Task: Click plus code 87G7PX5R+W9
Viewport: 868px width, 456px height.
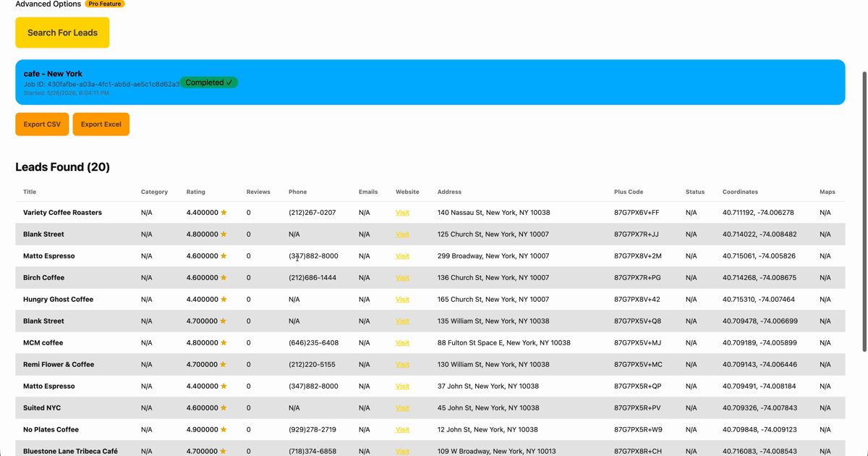Action: pyautogui.click(x=638, y=430)
